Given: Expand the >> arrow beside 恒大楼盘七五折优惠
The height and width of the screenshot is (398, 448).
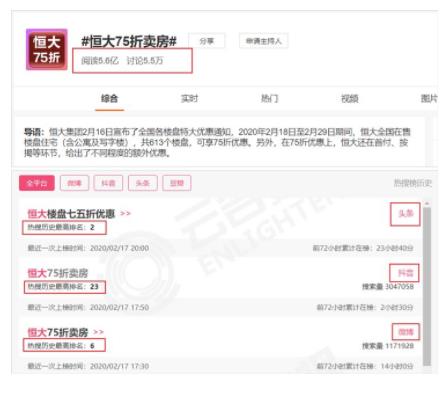Looking at the screenshot, I should [x=125, y=213].
